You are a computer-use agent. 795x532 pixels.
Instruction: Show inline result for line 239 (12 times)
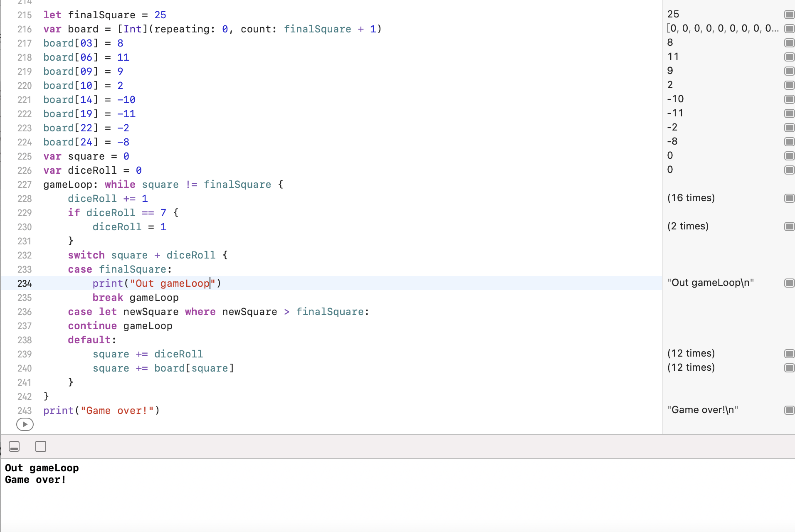[x=789, y=354]
